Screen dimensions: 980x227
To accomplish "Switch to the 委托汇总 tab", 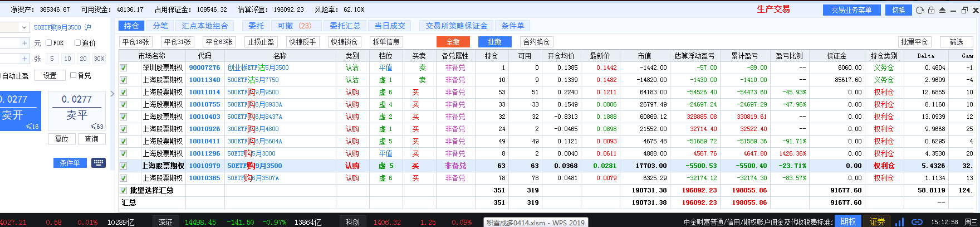I will pos(345,26).
